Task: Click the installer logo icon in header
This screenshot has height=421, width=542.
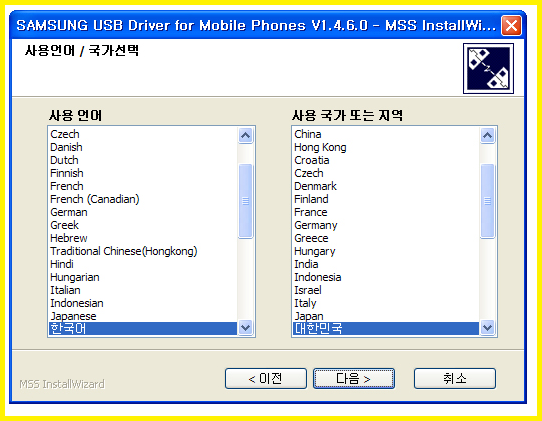Action: coord(488,68)
